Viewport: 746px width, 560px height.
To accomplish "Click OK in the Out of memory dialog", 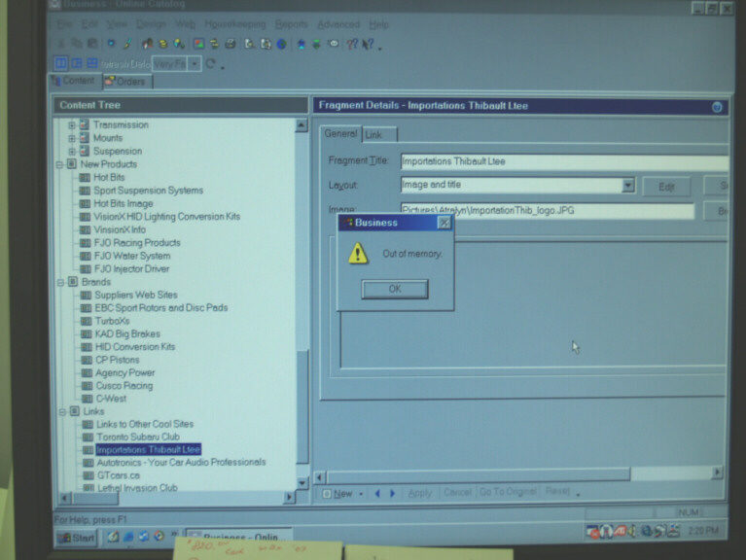I will pyautogui.click(x=394, y=289).
